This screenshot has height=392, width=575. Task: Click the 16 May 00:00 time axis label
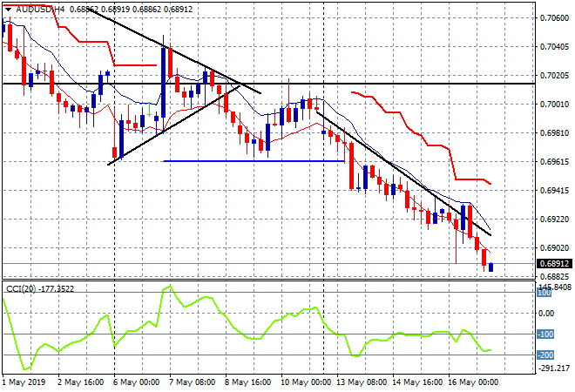point(473,382)
